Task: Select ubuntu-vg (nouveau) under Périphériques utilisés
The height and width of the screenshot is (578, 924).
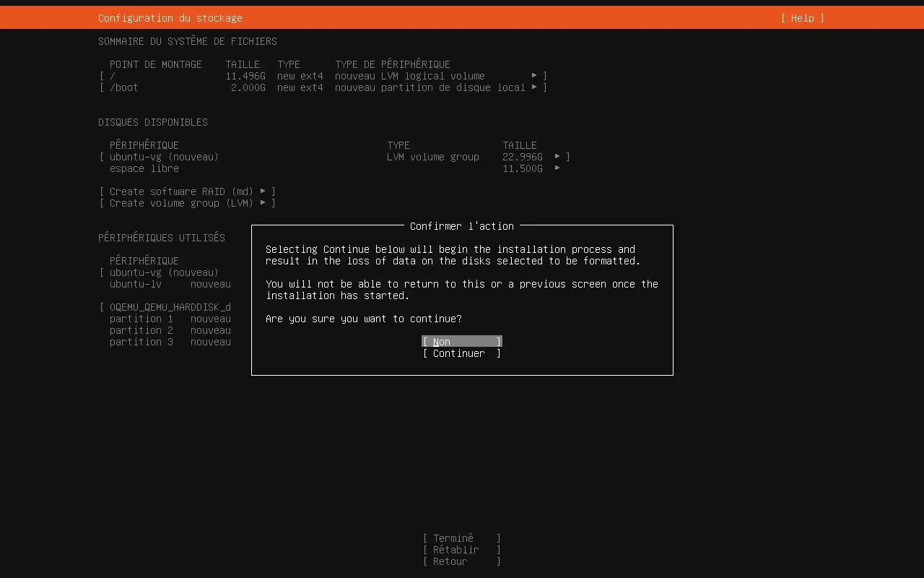Action: point(164,272)
